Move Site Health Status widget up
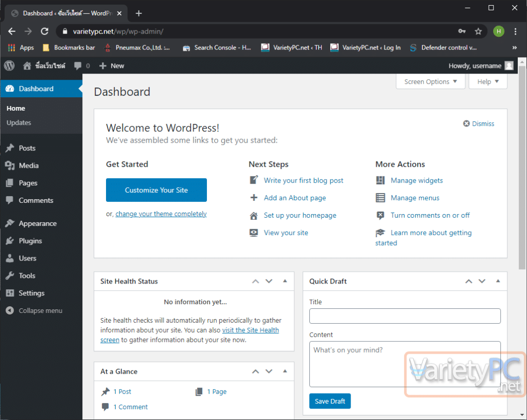Image resolution: width=527 pixels, height=420 pixels. point(255,281)
